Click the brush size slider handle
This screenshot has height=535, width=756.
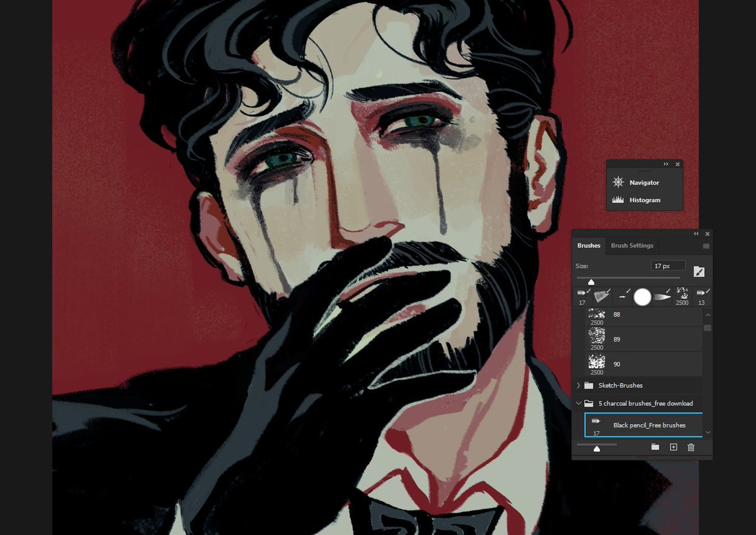(x=591, y=282)
